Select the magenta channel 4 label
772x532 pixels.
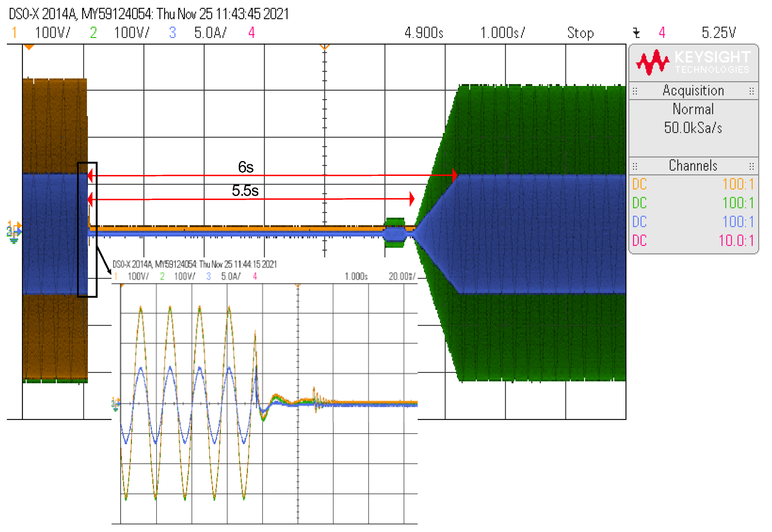pyautogui.click(x=252, y=33)
